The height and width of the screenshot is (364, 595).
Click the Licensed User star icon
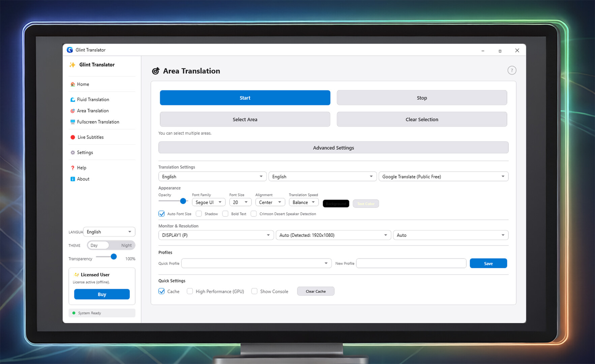(x=77, y=275)
